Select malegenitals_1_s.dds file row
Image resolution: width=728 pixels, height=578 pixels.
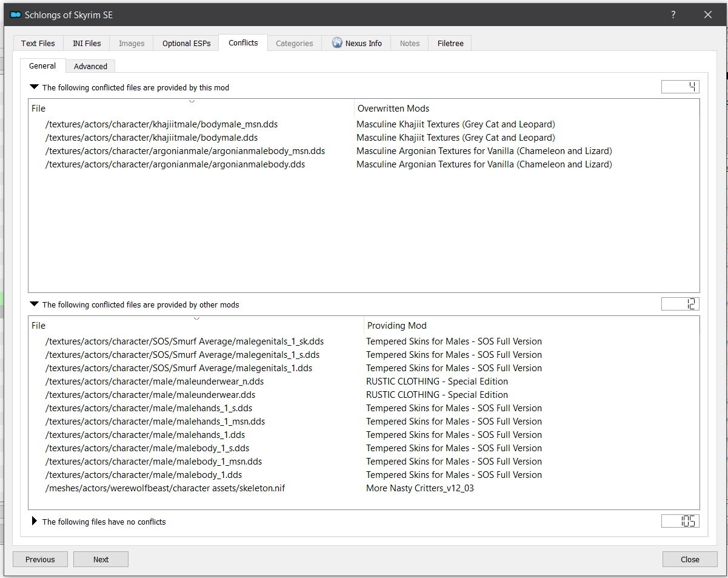coord(364,355)
